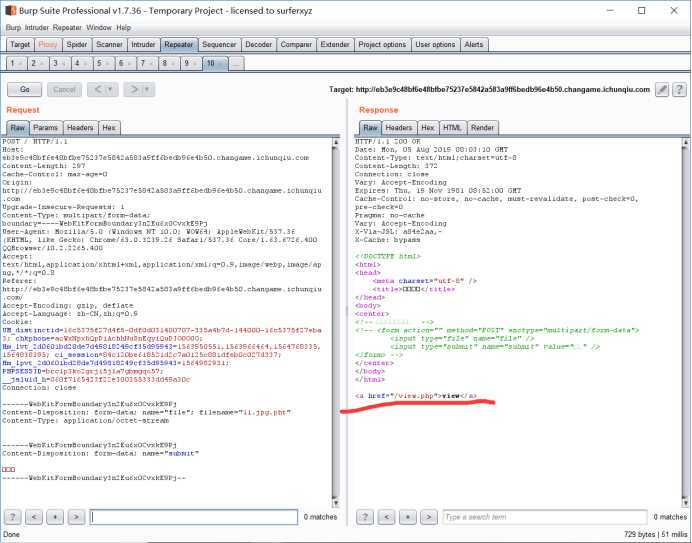
Task: Select Request Params view tab
Action: (45, 128)
